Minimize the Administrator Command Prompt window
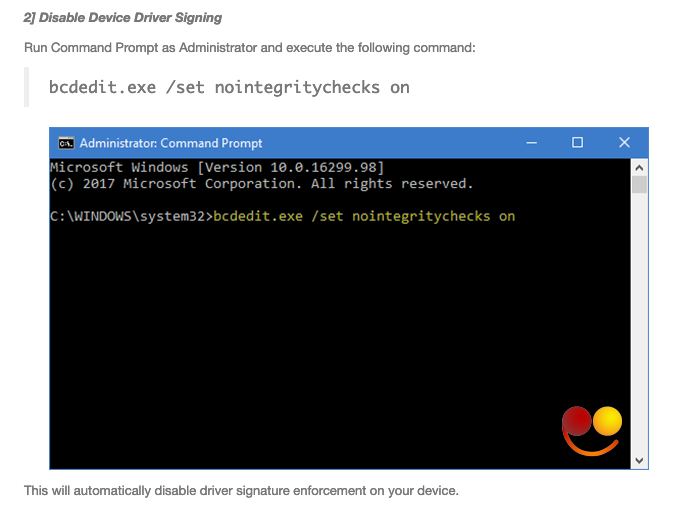The width and height of the screenshot is (685, 507). point(531,143)
